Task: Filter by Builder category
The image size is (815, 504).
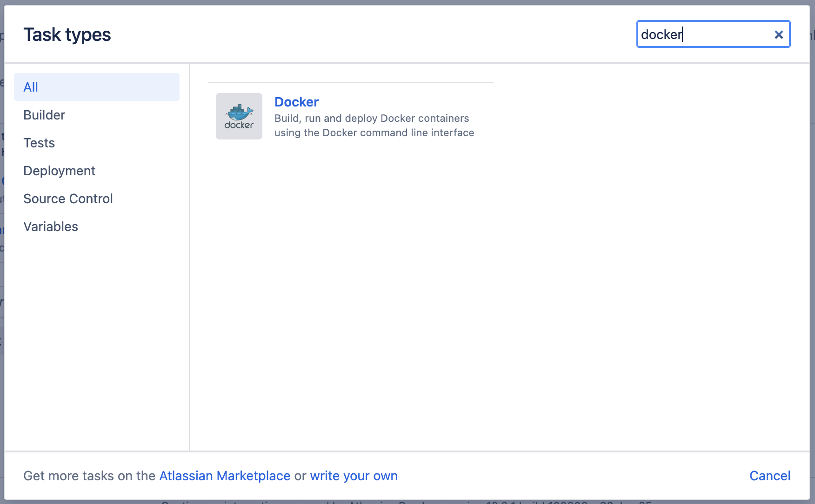Action: pos(97,115)
